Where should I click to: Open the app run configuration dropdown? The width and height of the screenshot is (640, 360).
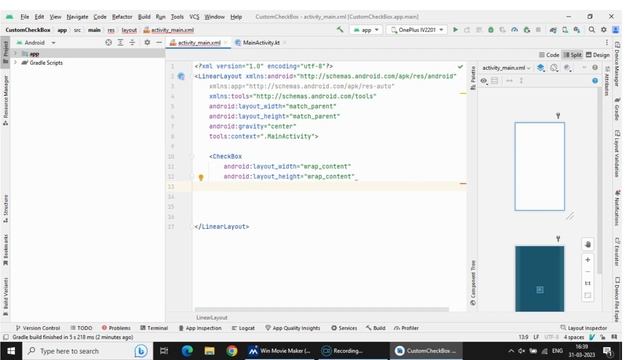[x=366, y=30]
